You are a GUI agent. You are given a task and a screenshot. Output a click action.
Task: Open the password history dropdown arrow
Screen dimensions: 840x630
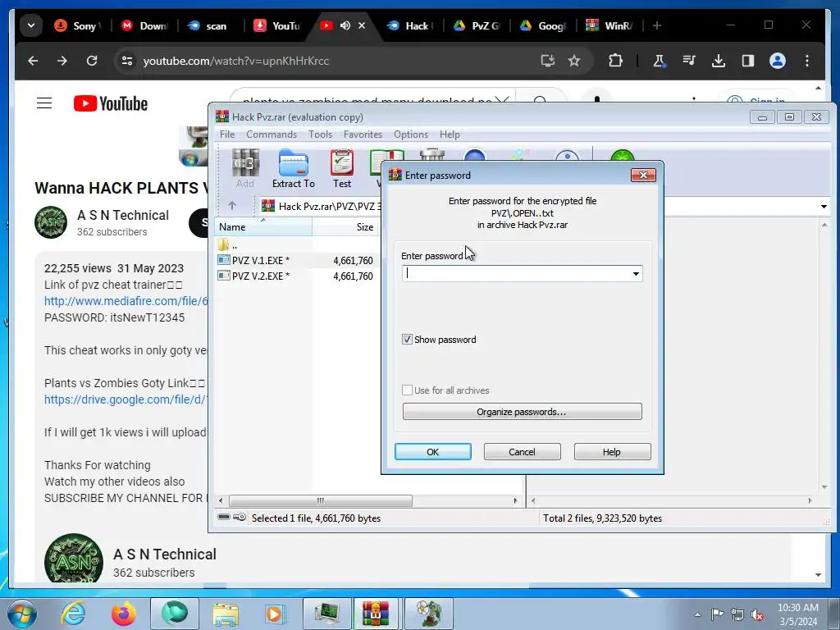pyautogui.click(x=636, y=274)
